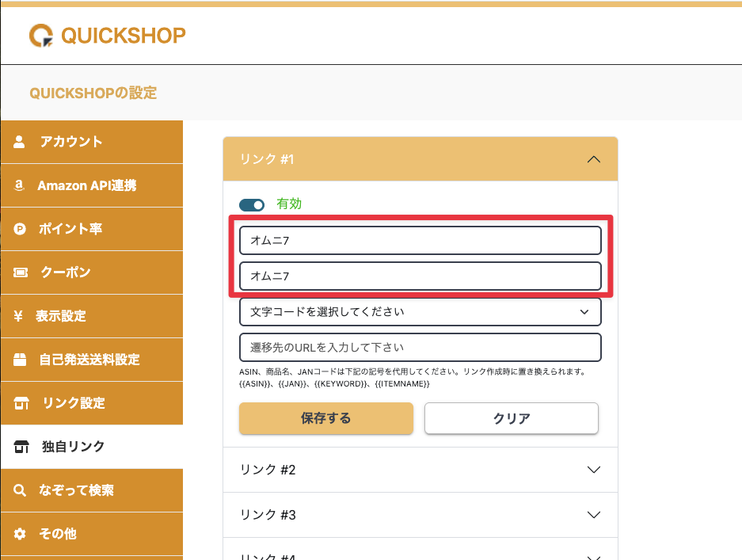Click the Amazon API連携 icon
This screenshot has height=560, width=742.
(20, 185)
